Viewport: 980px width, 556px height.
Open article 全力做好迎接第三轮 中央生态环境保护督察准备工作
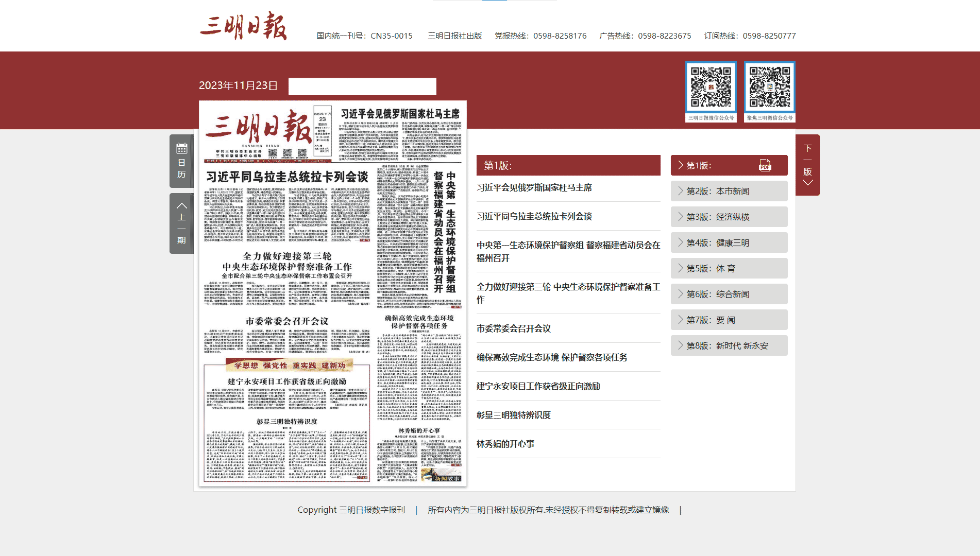[x=568, y=293]
